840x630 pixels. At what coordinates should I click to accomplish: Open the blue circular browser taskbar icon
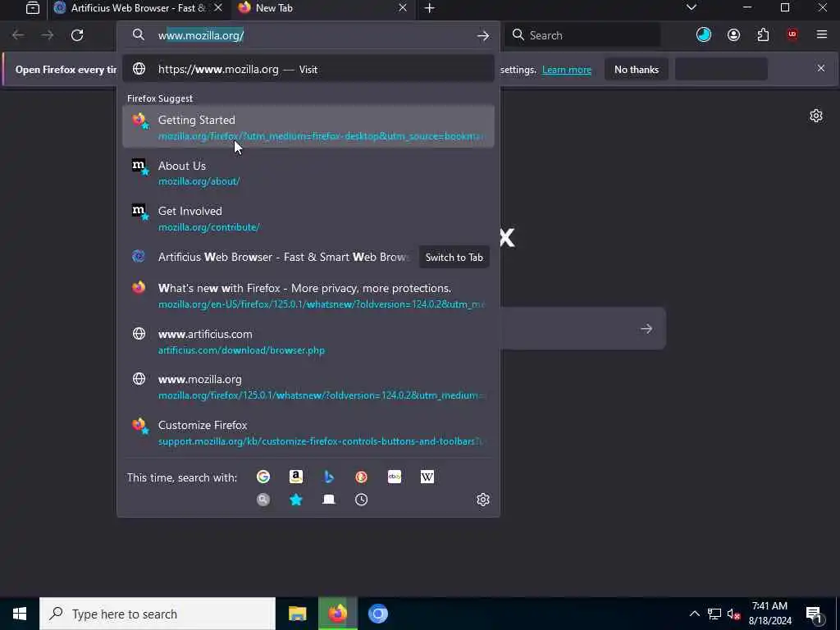pos(378,614)
